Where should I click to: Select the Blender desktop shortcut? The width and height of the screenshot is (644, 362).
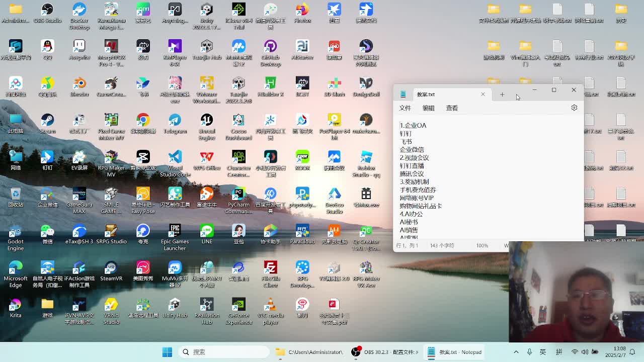(x=79, y=86)
